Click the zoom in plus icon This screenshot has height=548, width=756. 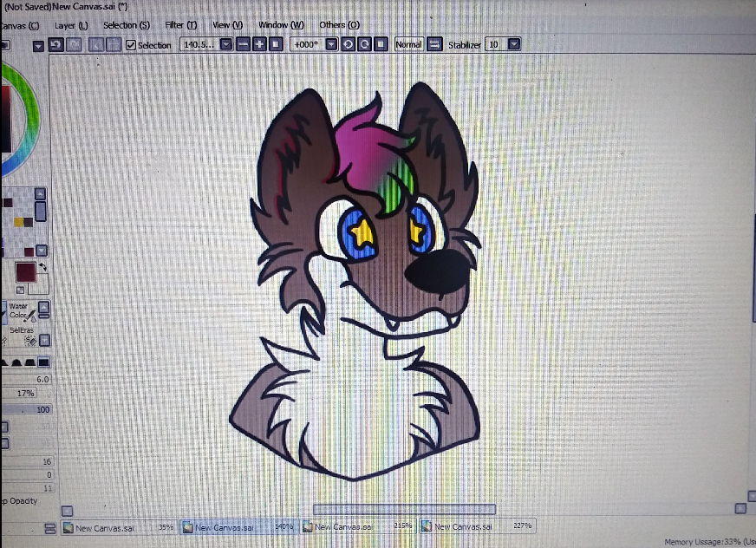pyautogui.click(x=259, y=44)
